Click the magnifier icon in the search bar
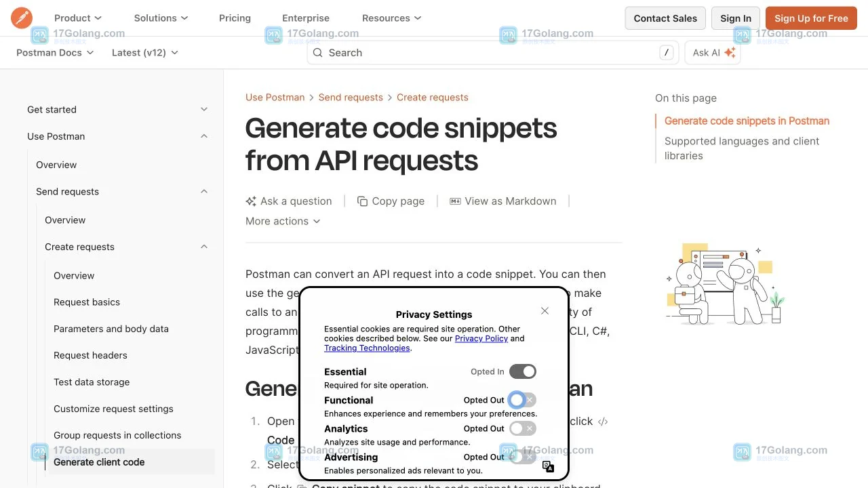Image resolution: width=868 pixels, height=488 pixels. point(317,53)
